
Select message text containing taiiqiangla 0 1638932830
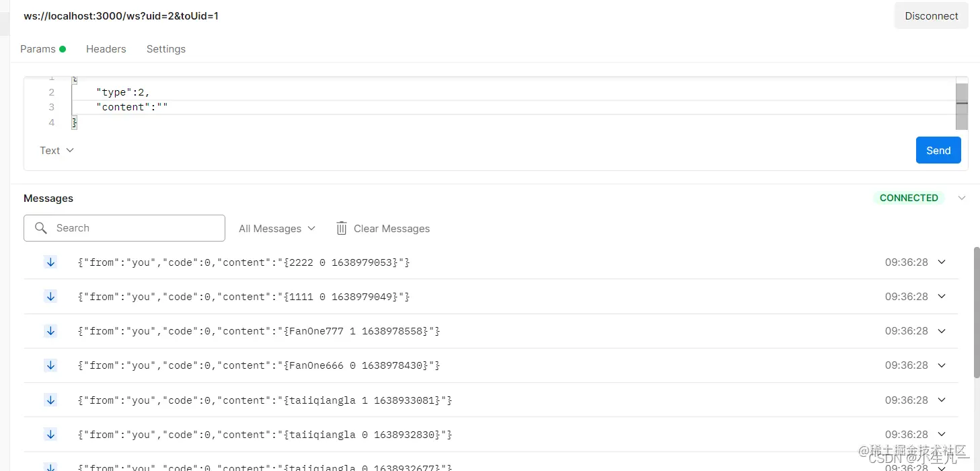point(265,435)
